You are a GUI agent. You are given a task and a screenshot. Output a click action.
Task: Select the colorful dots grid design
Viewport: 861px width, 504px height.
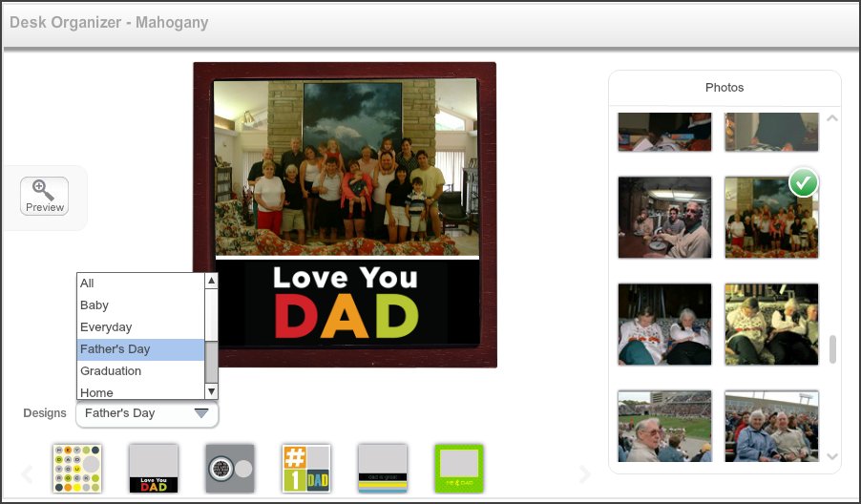coord(77,468)
